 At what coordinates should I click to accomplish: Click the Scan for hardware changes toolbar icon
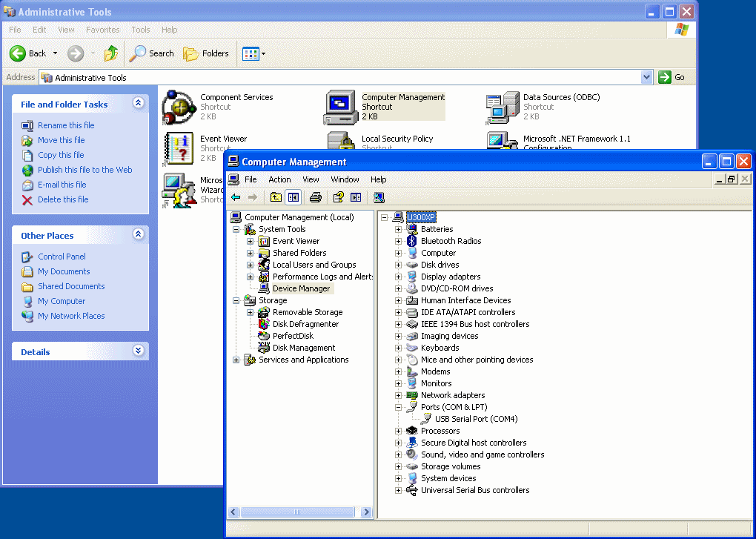coord(379,197)
